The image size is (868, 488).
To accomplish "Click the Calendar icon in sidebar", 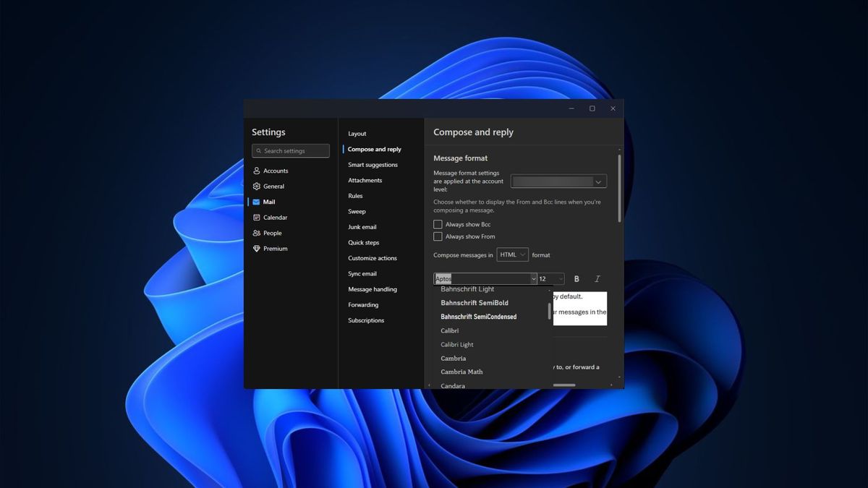I will [x=257, y=218].
